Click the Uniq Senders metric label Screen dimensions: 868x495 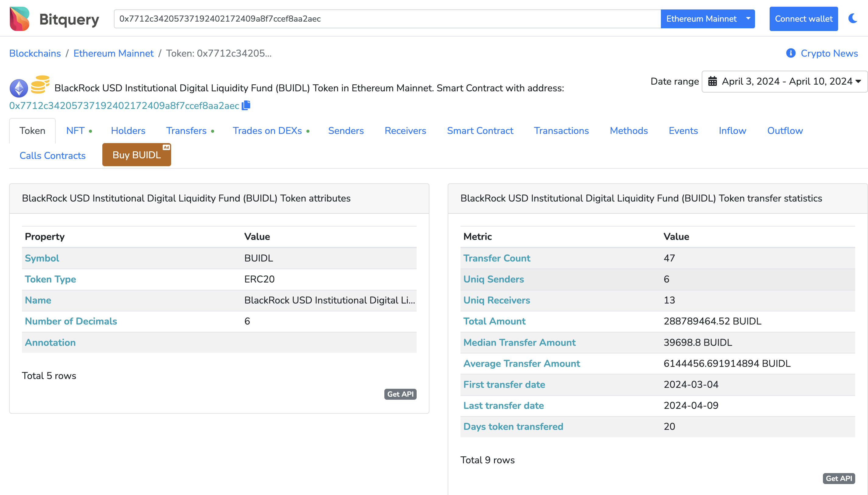click(x=493, y=279)
